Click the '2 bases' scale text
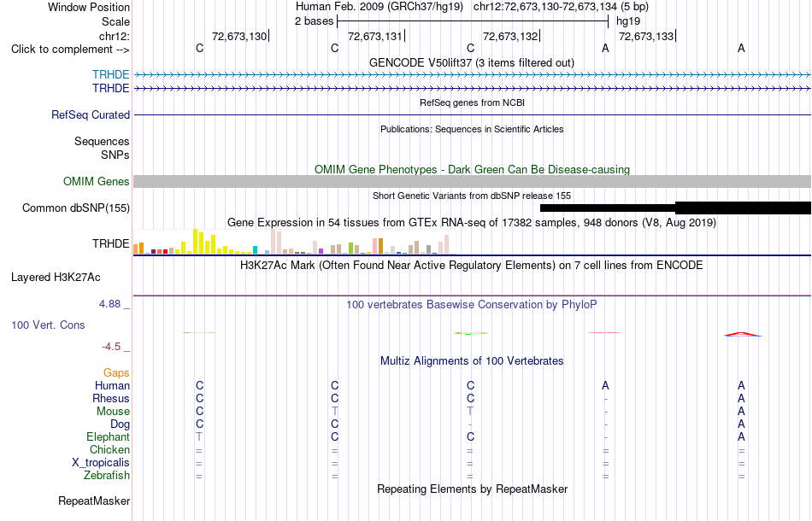 pyautogui.click(x=315, y=21)
